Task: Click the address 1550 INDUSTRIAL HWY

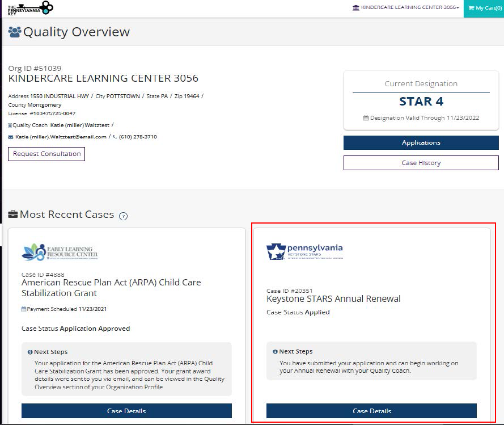Action: [x=60, y=96]
